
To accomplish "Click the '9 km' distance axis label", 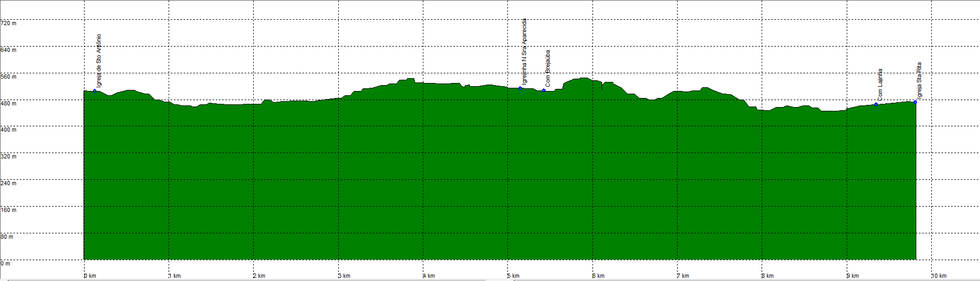I will 853,276.
